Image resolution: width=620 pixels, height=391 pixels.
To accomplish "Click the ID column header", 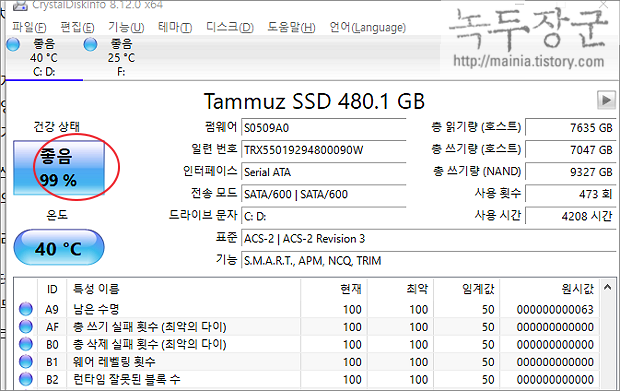I will point(52,289).
